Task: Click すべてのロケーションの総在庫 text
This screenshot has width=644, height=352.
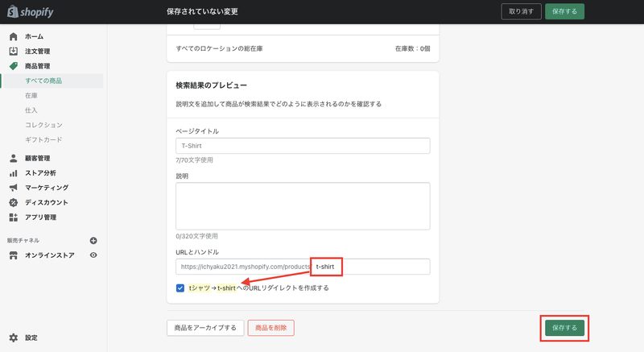Action: click(x=219, y=48)
